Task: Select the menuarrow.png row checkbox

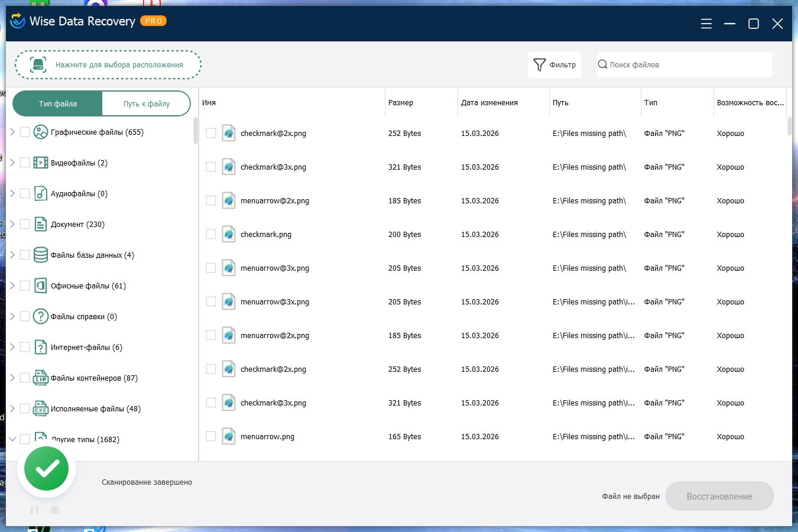Action: 211,437
